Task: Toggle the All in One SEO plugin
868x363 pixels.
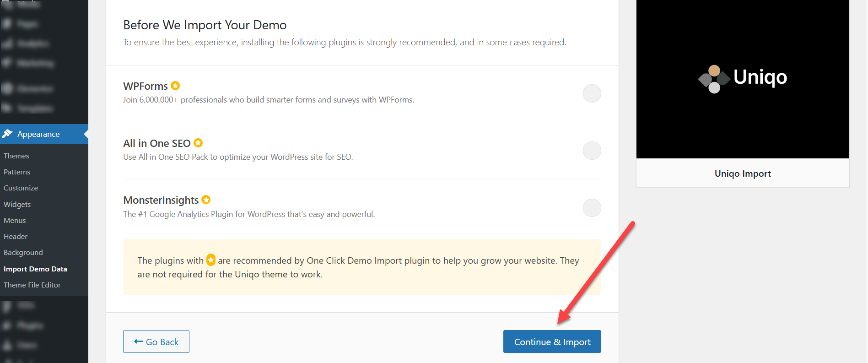Action: 592,151
